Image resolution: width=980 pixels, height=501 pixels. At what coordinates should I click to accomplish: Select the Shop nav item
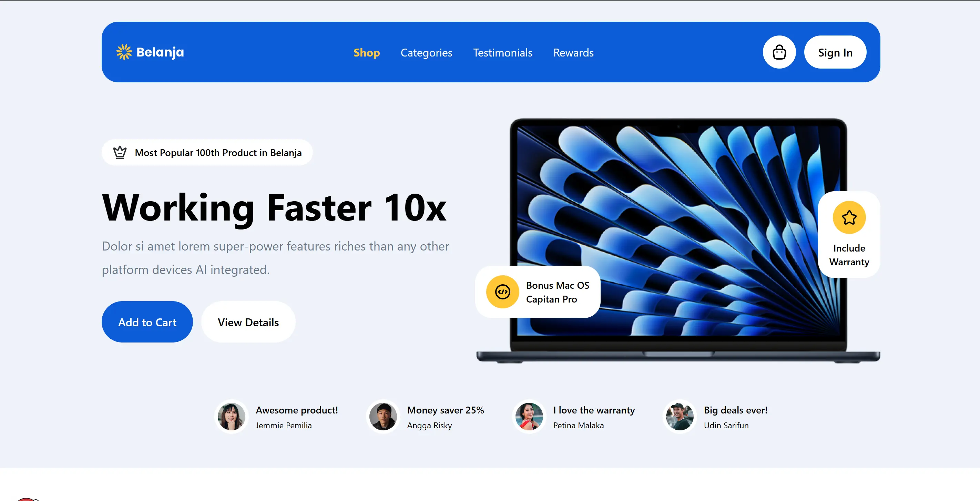[x=366, y=52]
